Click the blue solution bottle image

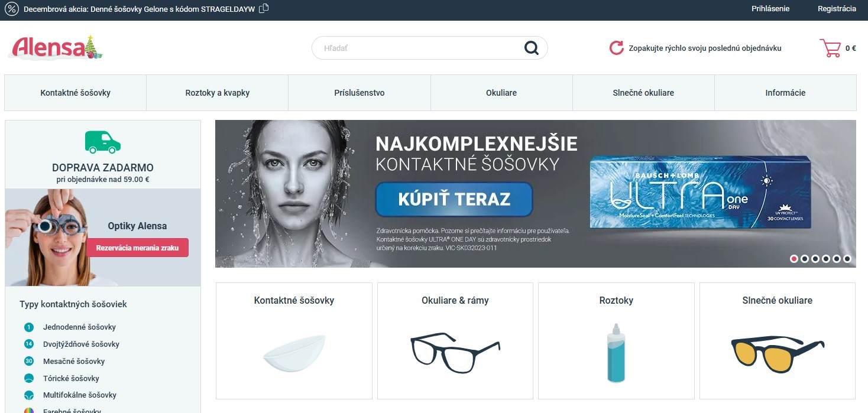click(616, 353)
